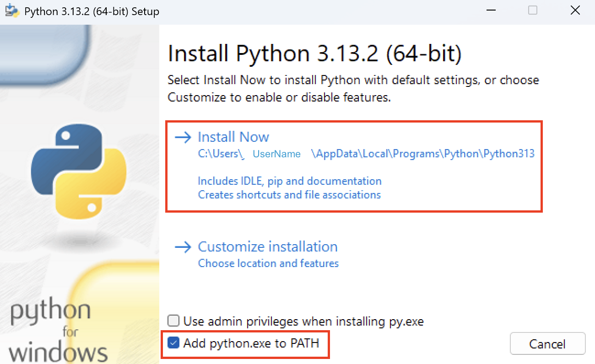Click 'Includes IDLE, pip and documentation' line
The height and width of the screenshot is (364, 595).
click(x=289, y=181)
